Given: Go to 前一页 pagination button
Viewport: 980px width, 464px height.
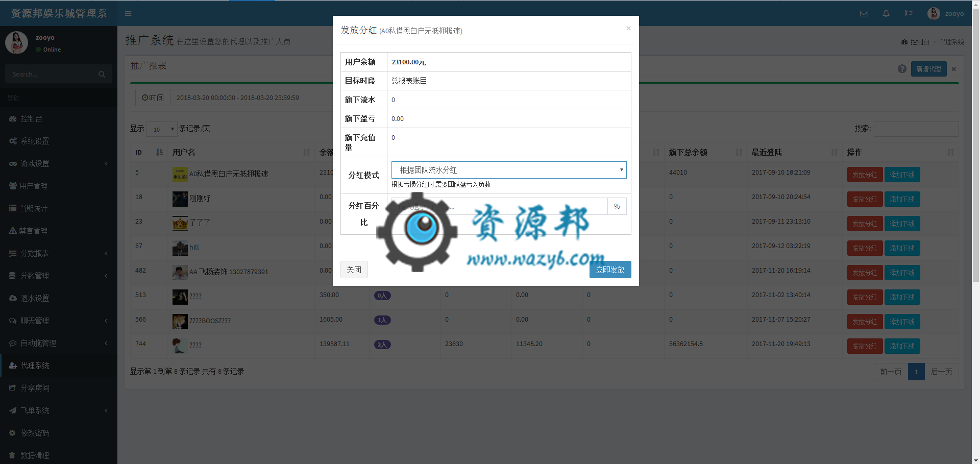Looking at the screenshot, I should click(x=891, y=372).
